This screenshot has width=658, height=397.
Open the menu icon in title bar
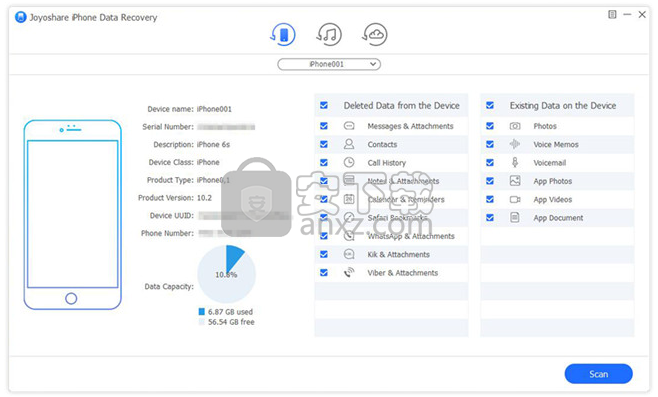coord(612,15)
